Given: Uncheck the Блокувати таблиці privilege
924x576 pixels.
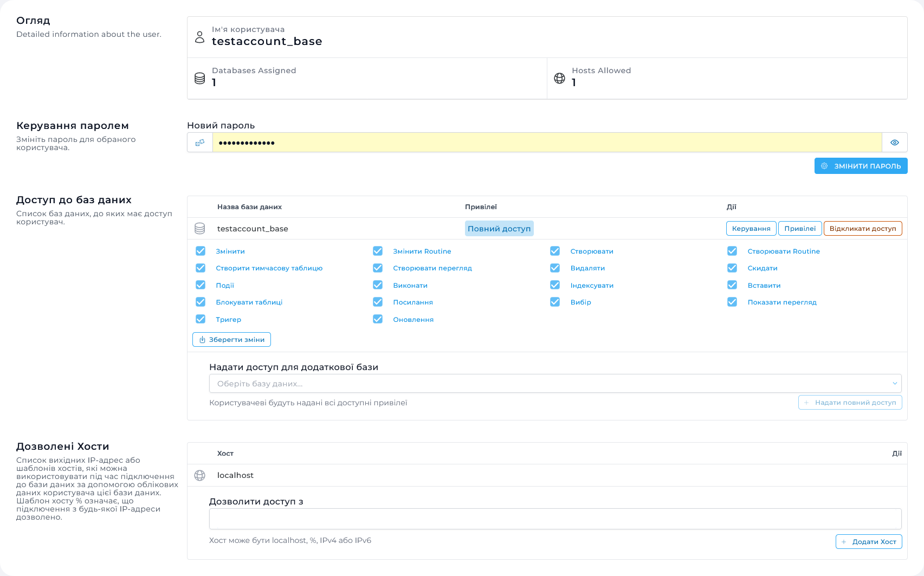Looking at the screenshot, I should point(201,302).
